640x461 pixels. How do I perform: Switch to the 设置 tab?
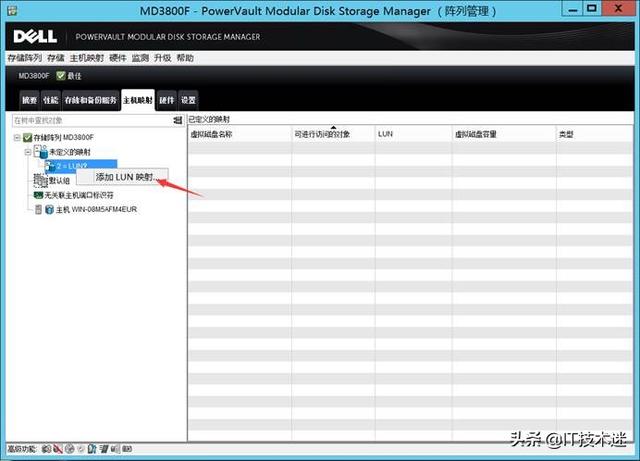[188, 100]
